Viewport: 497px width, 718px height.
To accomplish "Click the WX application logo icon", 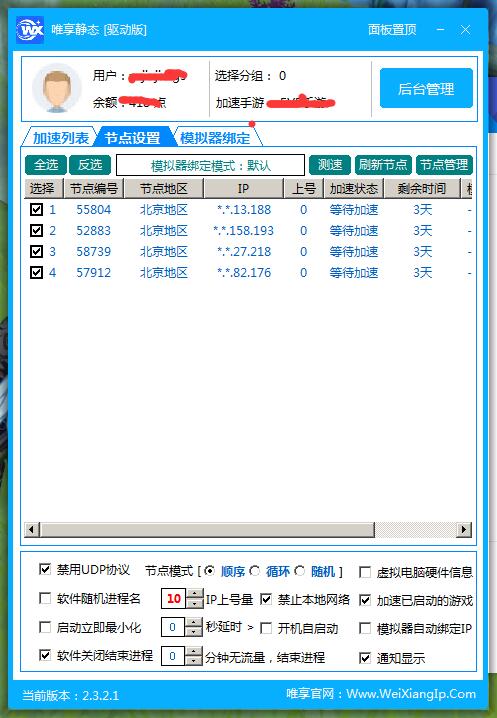I will coord(30,30).
